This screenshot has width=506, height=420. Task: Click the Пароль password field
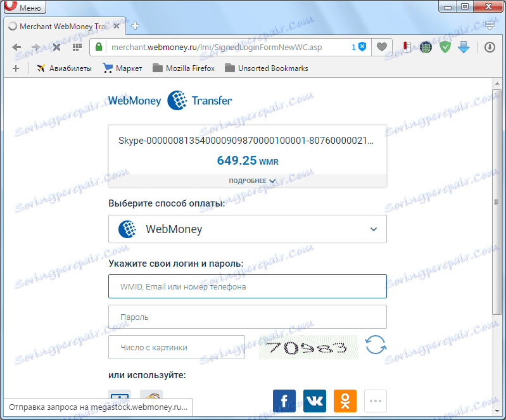(x=248, y=317)
